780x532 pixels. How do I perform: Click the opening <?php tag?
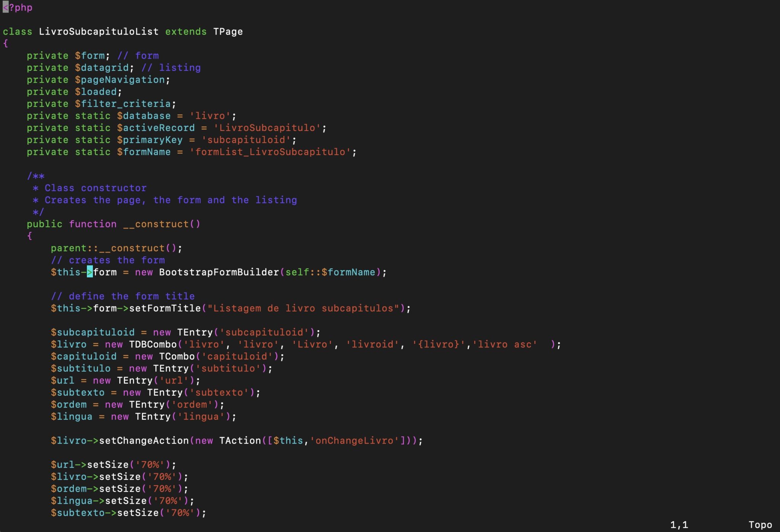coord(18,8)
